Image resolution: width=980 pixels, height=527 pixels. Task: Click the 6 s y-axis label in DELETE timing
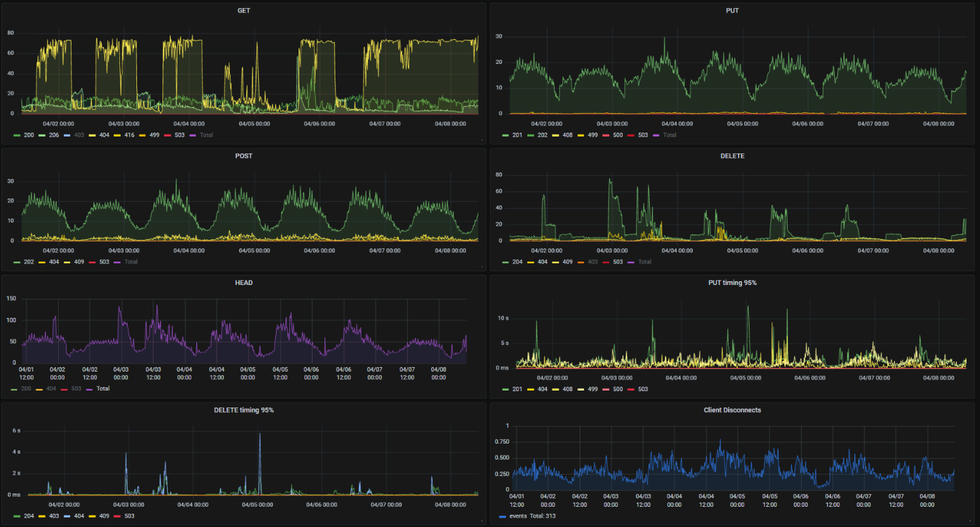16,430
